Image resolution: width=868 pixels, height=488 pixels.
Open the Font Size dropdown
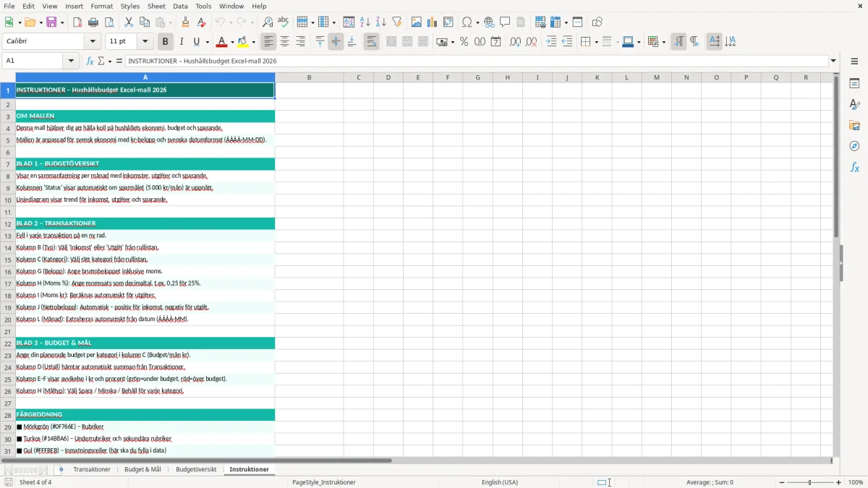click(x=145, y=42)
